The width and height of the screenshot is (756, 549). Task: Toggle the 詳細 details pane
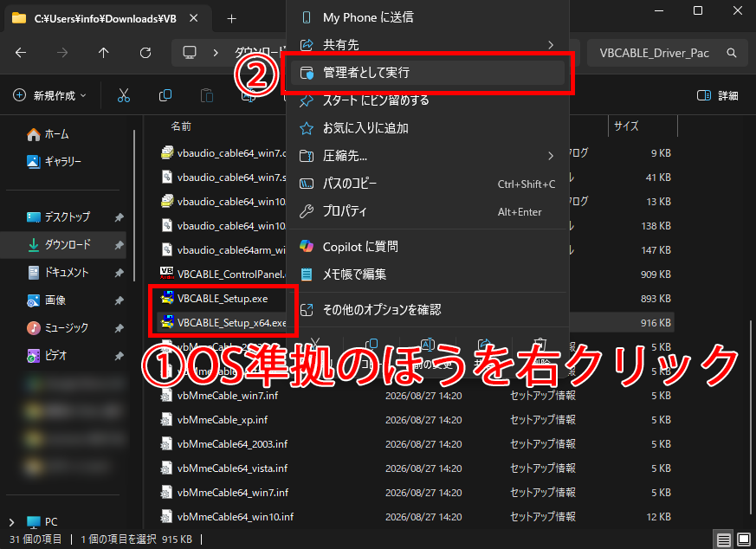(x=717, y=95)
